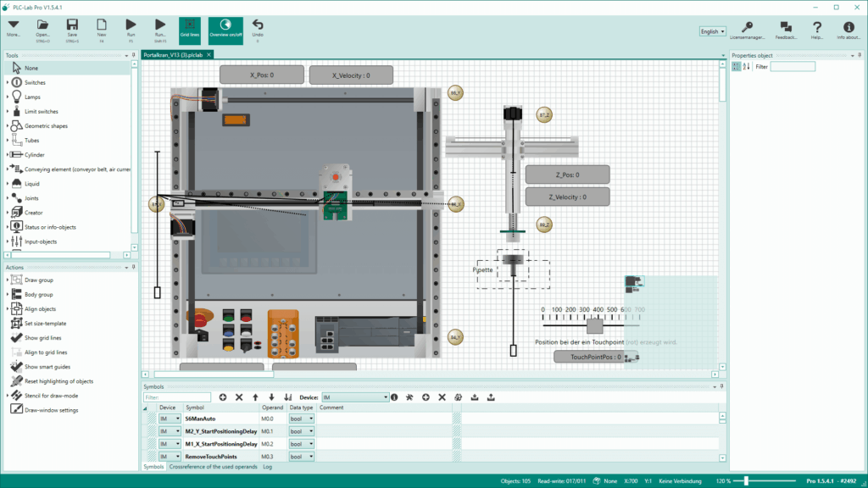The image size is (868, 488).
Task: Select the Limit switches tool
Action: pos(41,111)
